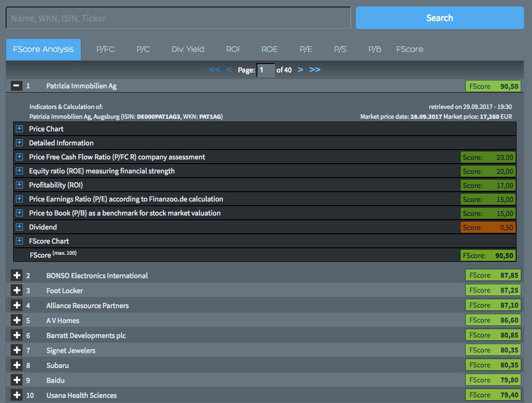532x403 pixels.
Task: Select the Foot Locker company name
Action: [64, 291]
